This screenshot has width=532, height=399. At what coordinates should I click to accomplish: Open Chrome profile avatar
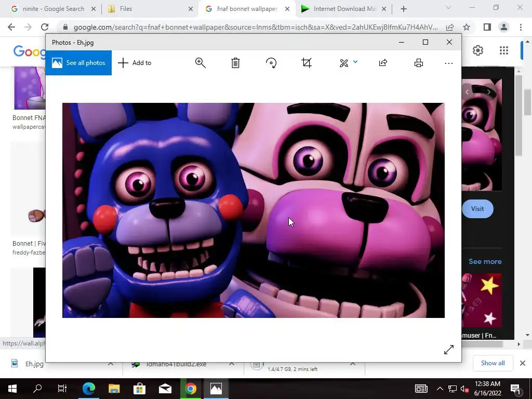pyautogui.click(x=504, y=27)
